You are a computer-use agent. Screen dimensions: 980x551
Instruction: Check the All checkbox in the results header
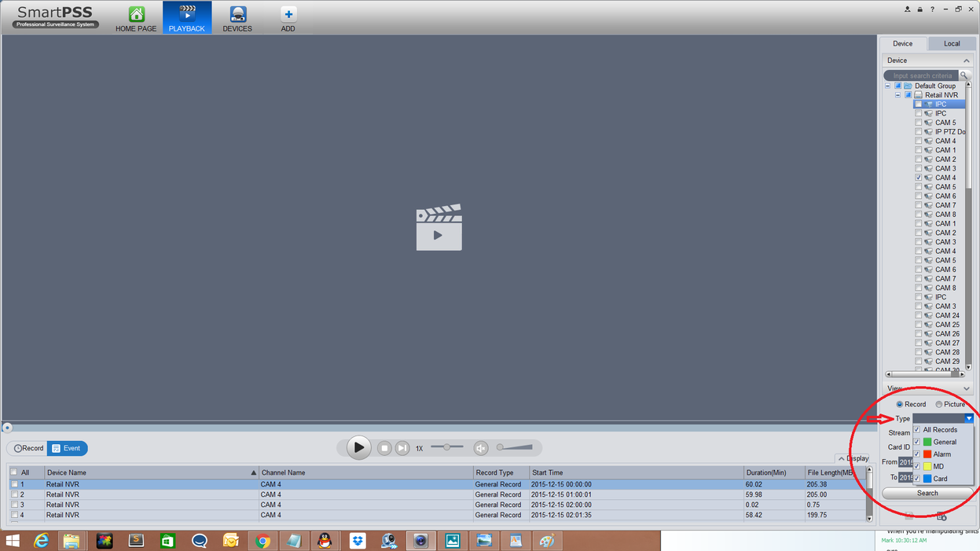click(13, 472)
